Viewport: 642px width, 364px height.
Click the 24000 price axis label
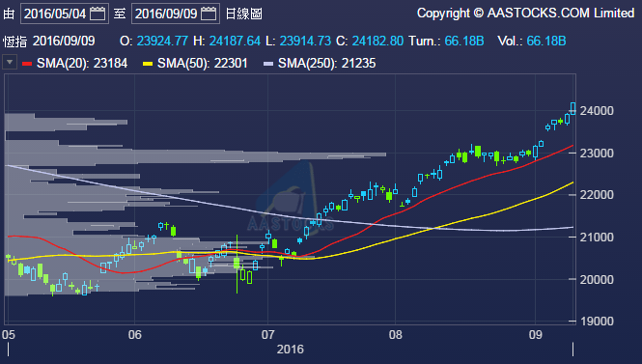pyautogui.click(x=597, y=111)
